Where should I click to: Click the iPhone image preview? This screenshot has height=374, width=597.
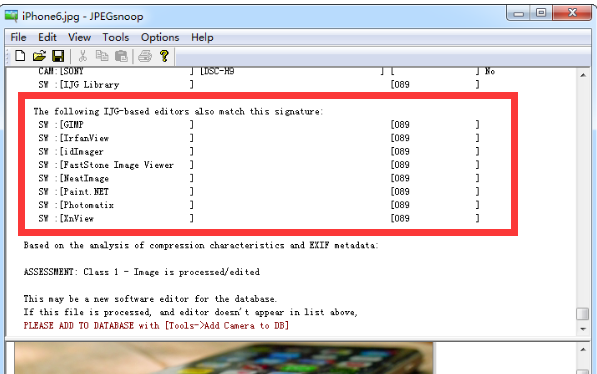tap(224, 358)
